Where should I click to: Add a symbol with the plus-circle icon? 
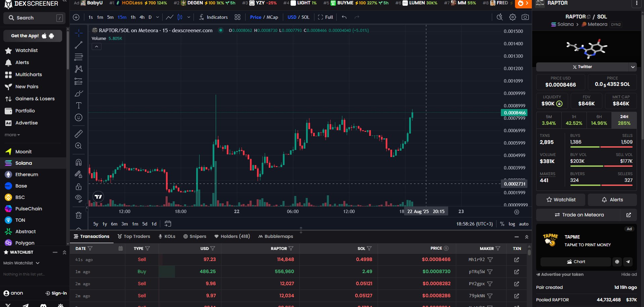(76, 17)
